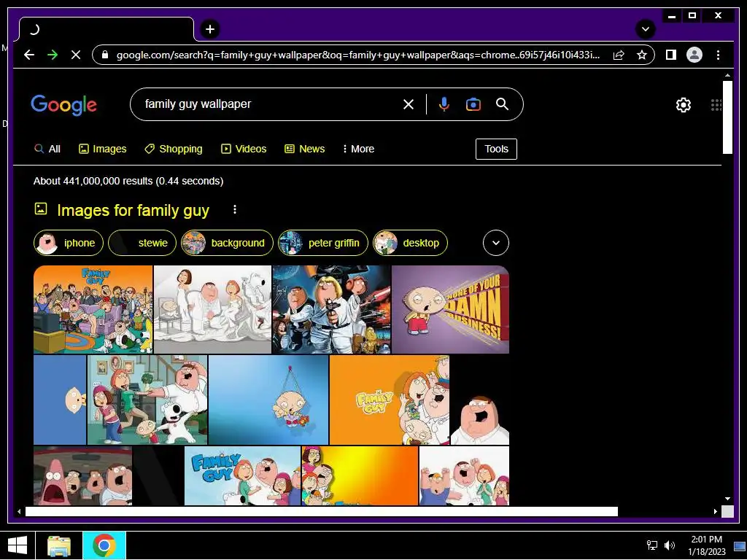Clear the Google search box text
This screenshot has height=560, width=747.
(x=409, y=104)
